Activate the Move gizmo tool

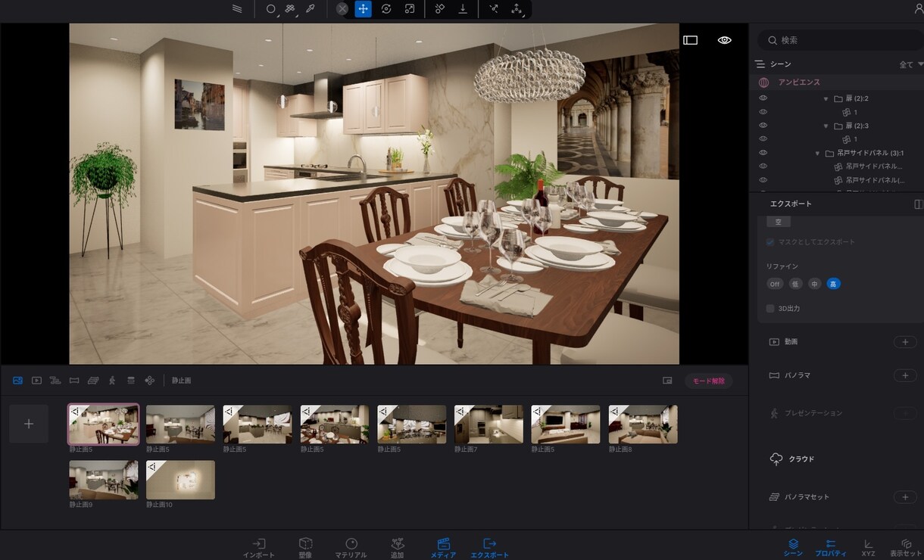pyautogui.click(x=364, y=9)
